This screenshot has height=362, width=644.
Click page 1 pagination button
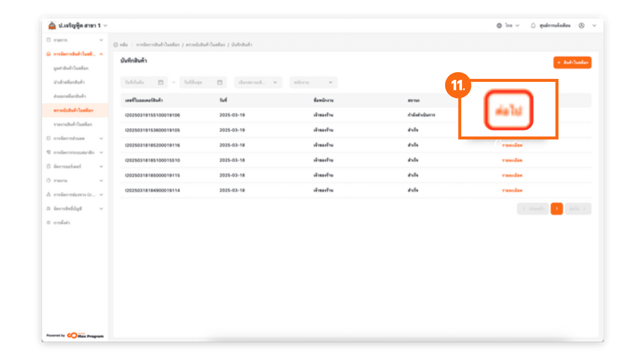[x=556, y=209]
